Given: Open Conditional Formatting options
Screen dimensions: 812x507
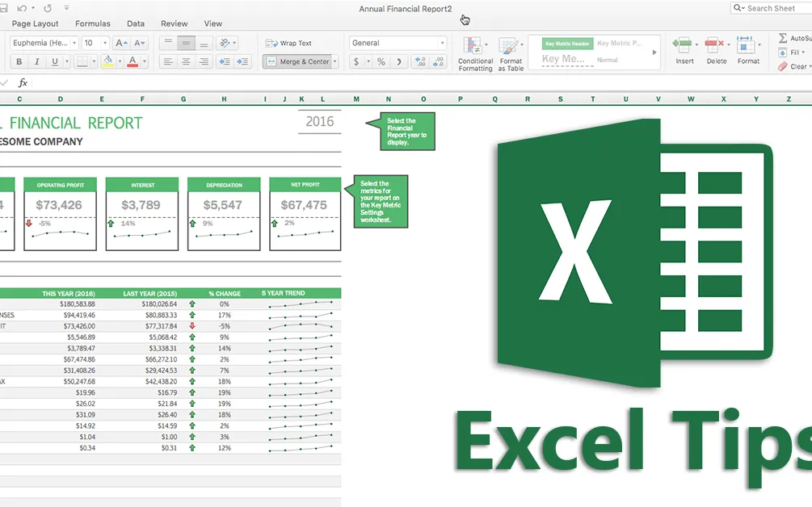Looking at the screenshot, I should [x=475, y=53].
